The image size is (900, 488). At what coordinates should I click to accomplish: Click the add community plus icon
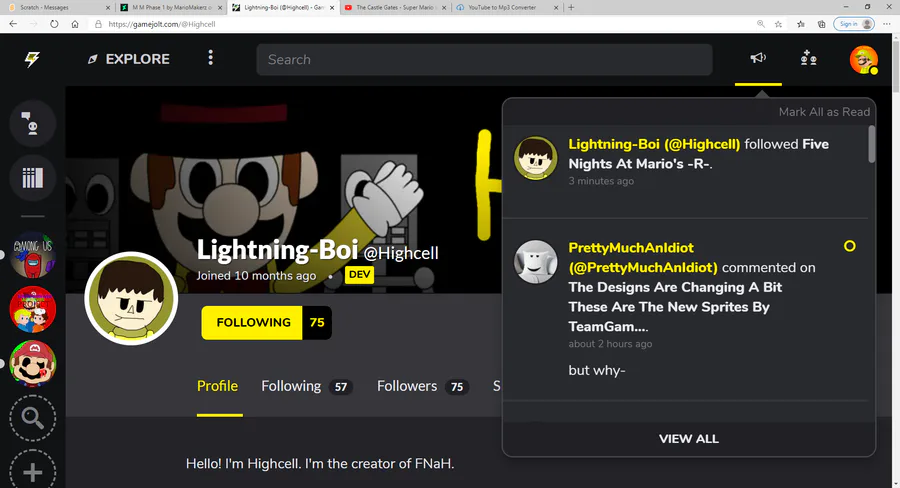coord(33,472)
